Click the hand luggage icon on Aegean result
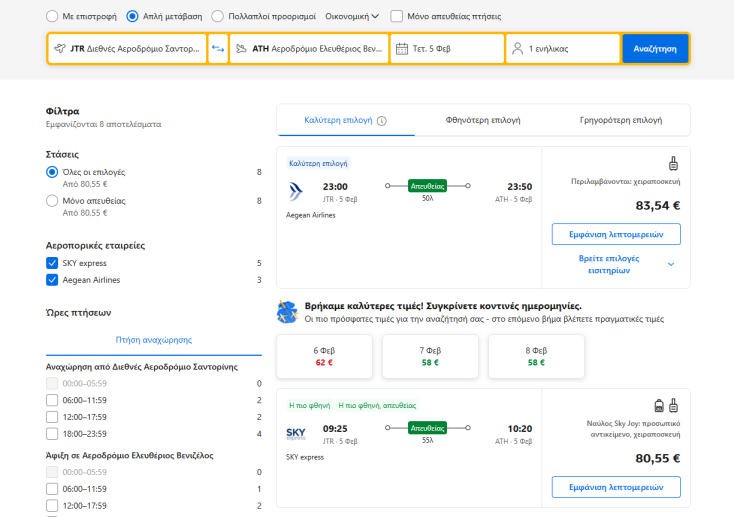This screenshot has width=734, height=517. coord(673,163)
